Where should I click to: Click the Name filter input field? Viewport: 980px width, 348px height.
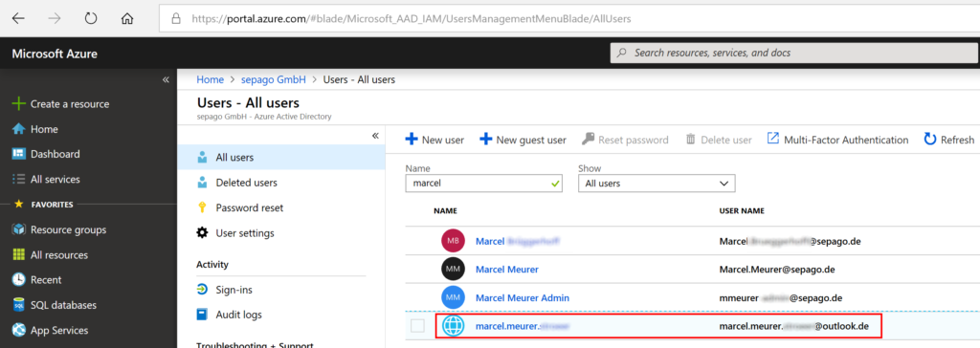tap(483, 184)
